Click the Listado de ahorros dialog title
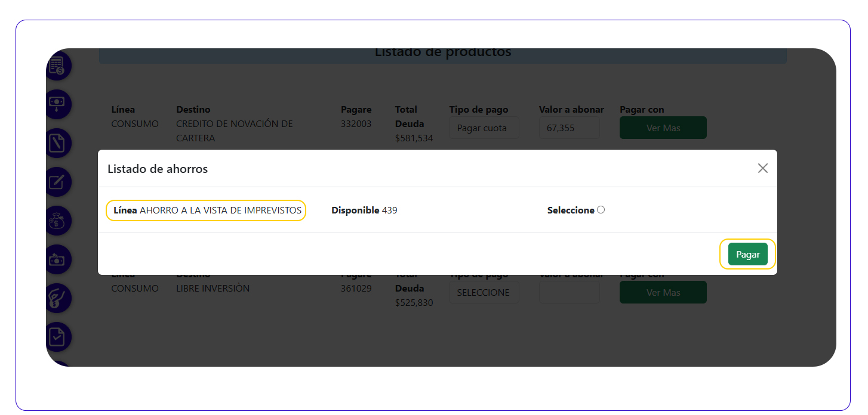The image size is (868, 415). pyautogui.click(x=158, y=169)
